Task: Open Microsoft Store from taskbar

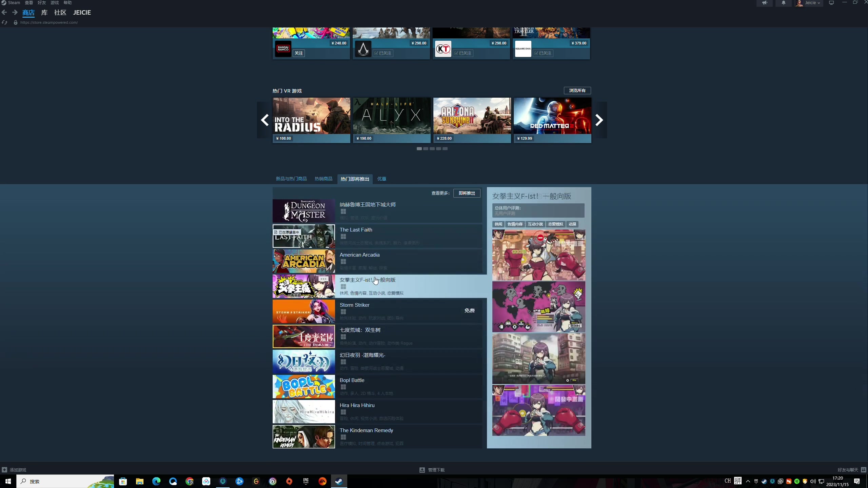Action: tap(123, 481)
